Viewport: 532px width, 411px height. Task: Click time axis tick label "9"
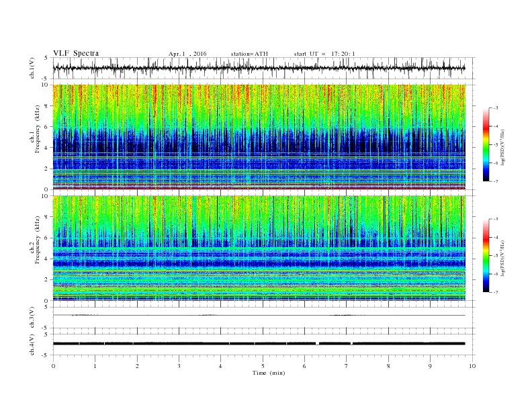pyautogui.click(x=430, y=366)
